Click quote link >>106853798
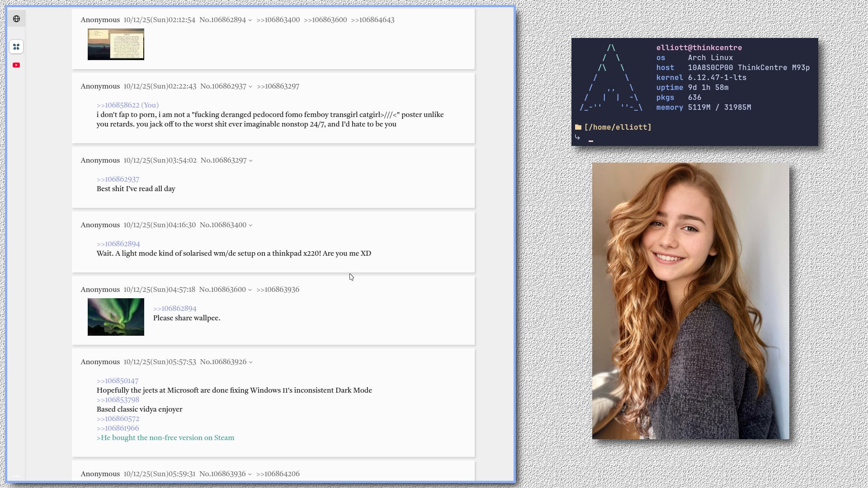The height and width of the screenshot is (488, 868). pos(118,400)
